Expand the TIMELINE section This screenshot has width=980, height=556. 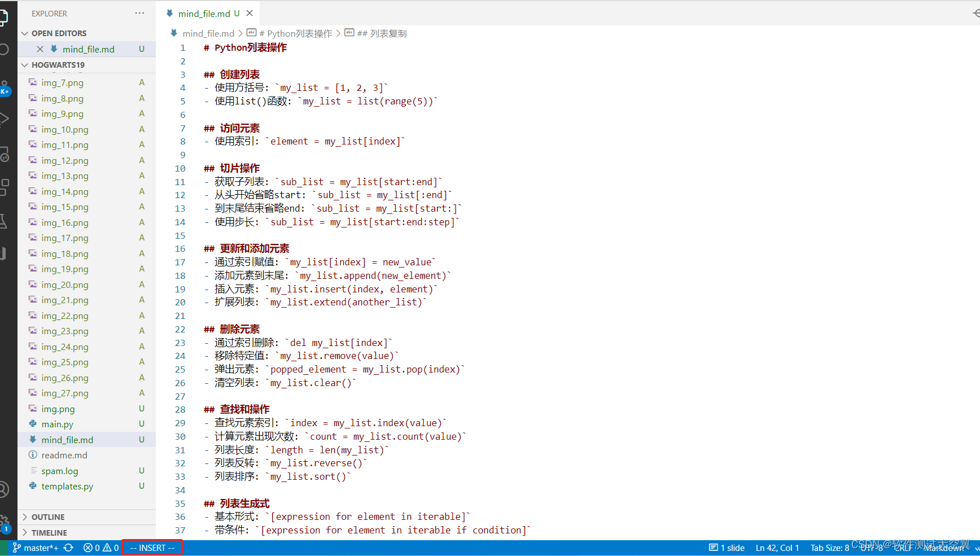tap(24, 533)
